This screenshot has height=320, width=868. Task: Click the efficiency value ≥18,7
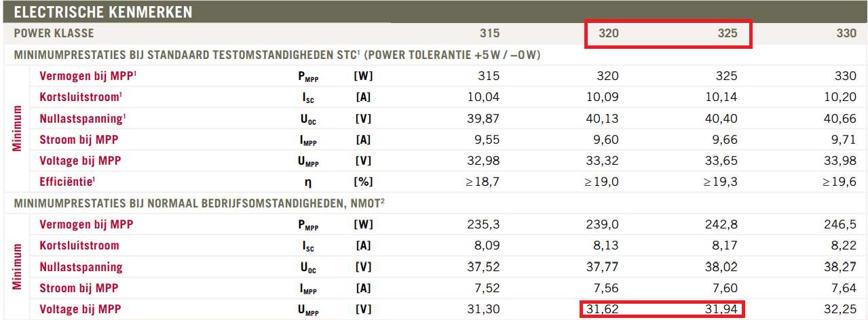coord(482,182)
